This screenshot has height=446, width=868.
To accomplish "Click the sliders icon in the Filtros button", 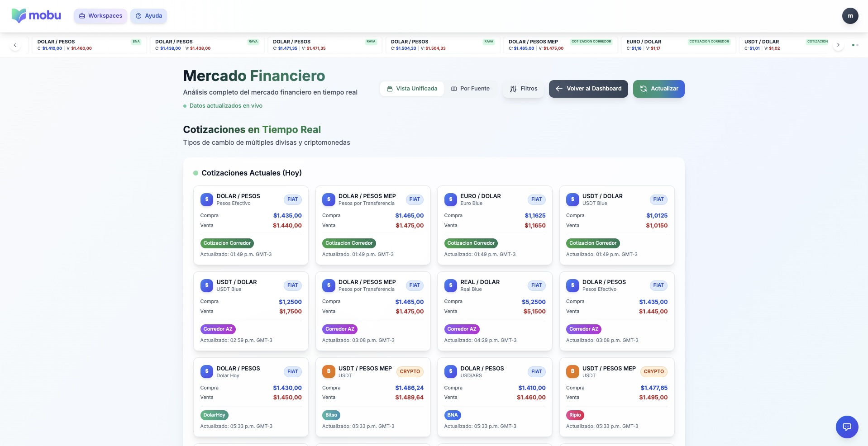I will [x=513, y=89].
